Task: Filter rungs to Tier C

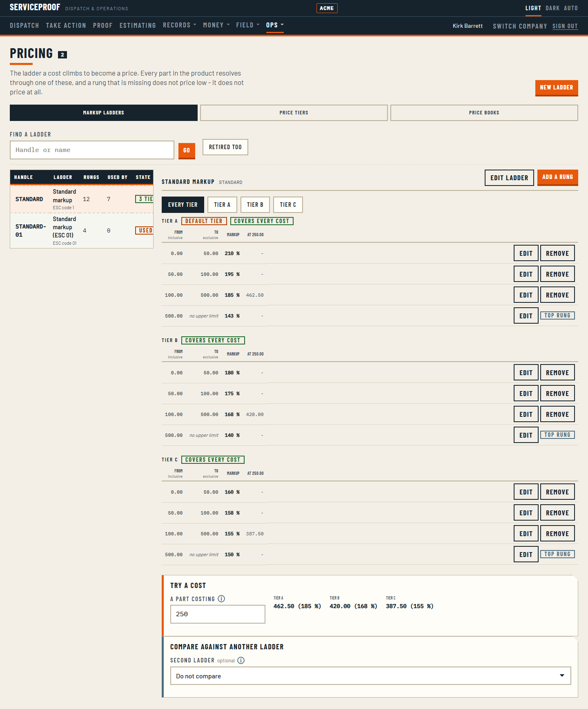Action: point(288,205)
